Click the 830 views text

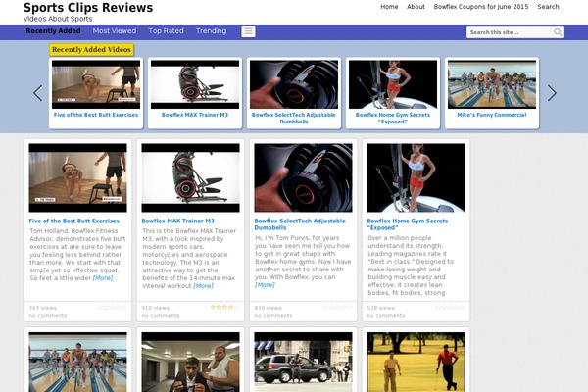(x=269, y=308)
